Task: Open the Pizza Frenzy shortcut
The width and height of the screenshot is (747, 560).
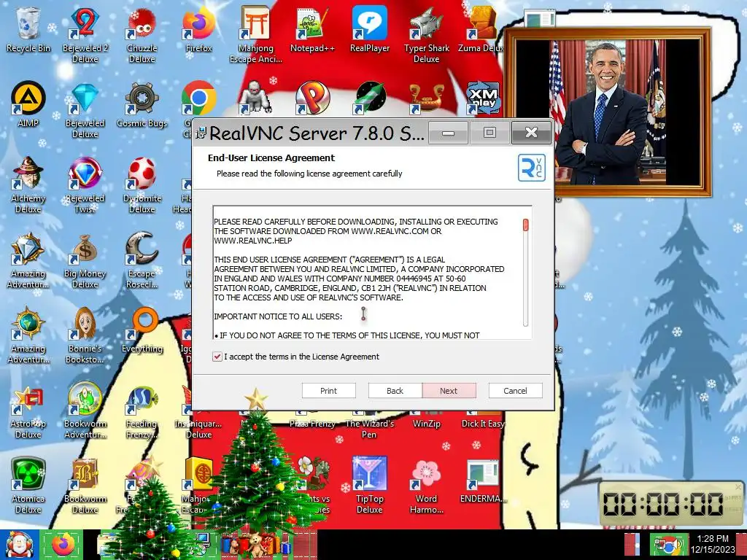Action: tap(312, 420)
